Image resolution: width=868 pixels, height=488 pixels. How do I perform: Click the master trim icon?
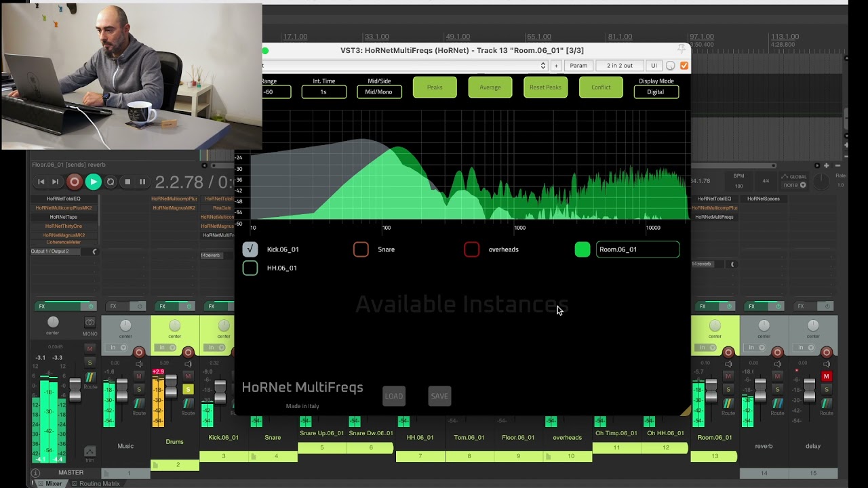pyautogui.click(x=90, y=452)
